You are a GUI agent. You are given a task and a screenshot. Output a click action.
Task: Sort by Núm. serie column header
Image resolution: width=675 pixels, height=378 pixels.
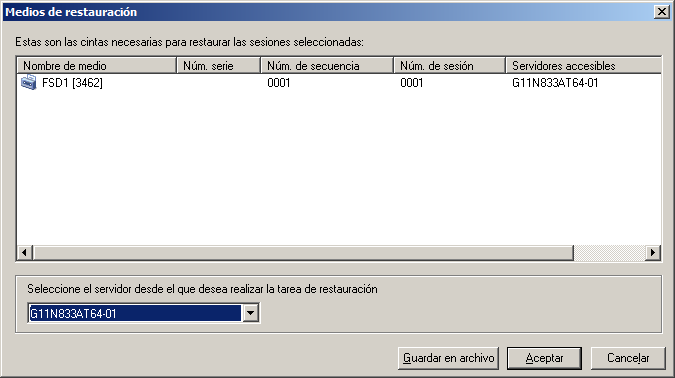(x=219, y=65)
